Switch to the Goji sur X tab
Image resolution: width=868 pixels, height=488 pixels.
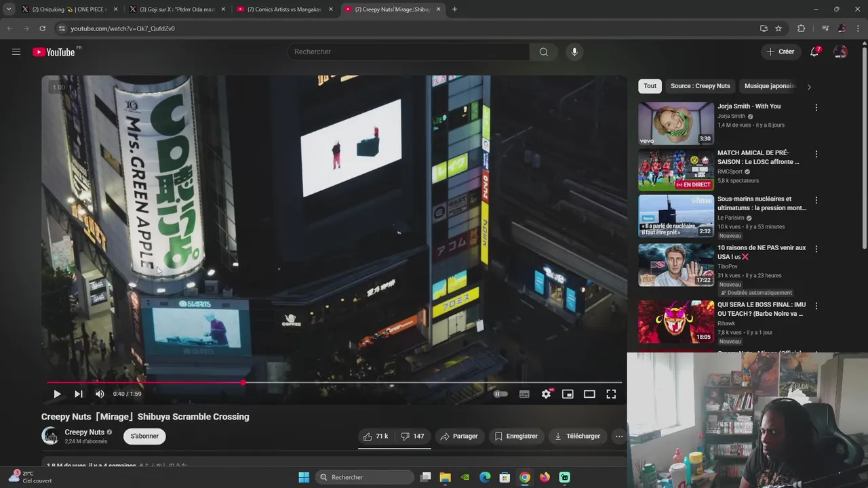pyautogui.click(x=176, y=9)
